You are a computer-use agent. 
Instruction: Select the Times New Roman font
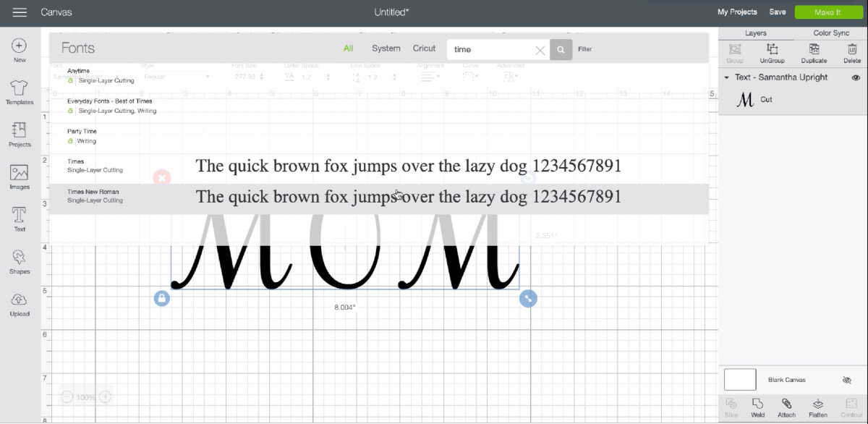click(x=378, y=198)
